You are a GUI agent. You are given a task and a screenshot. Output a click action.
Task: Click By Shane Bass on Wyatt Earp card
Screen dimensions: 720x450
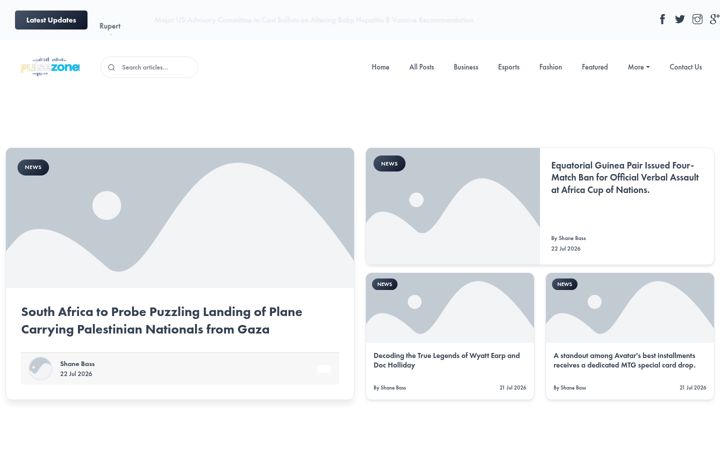390,388
